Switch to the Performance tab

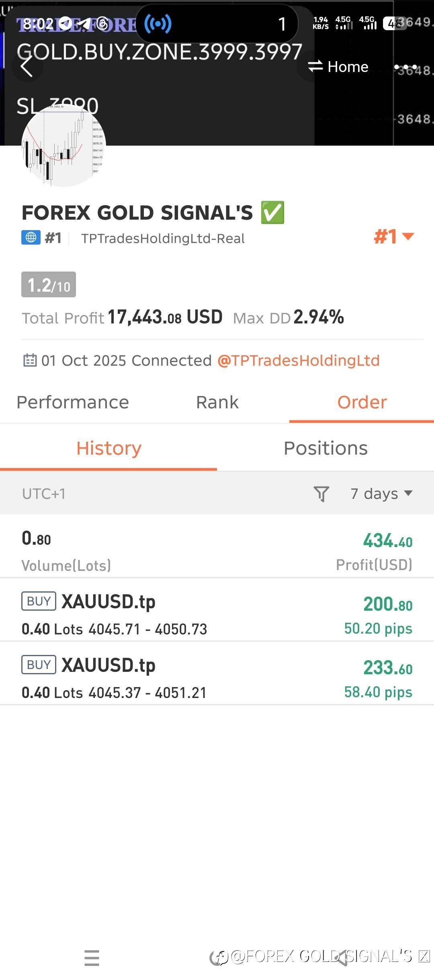(73, 402)
